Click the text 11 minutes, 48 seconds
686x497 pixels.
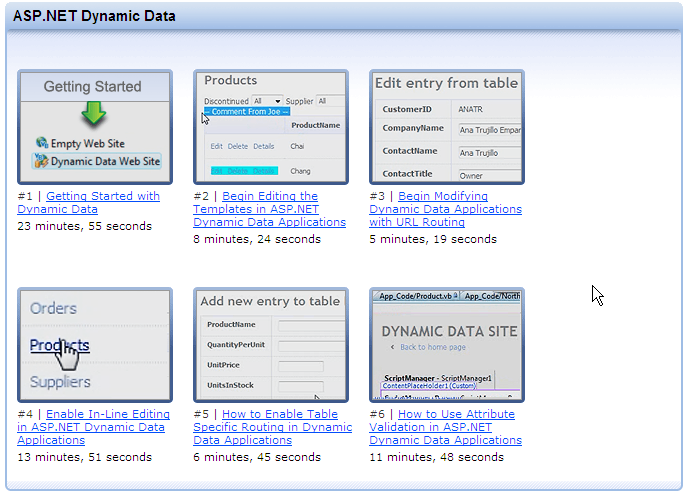(x=436, y=457)
